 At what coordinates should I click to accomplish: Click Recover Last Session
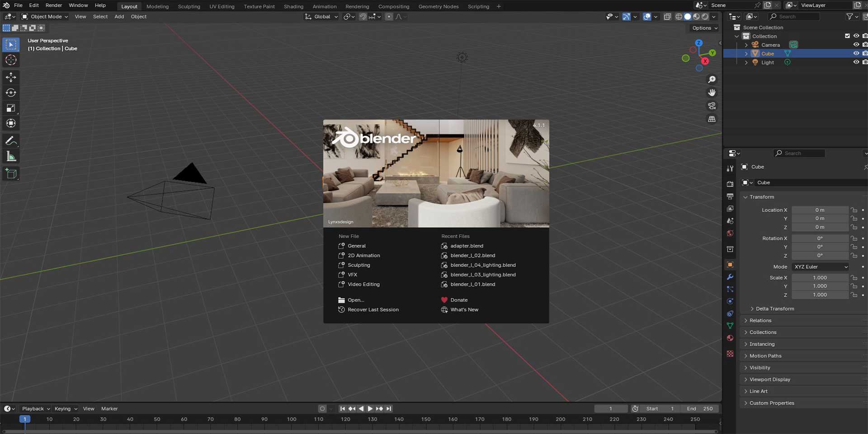pos(373,310)
